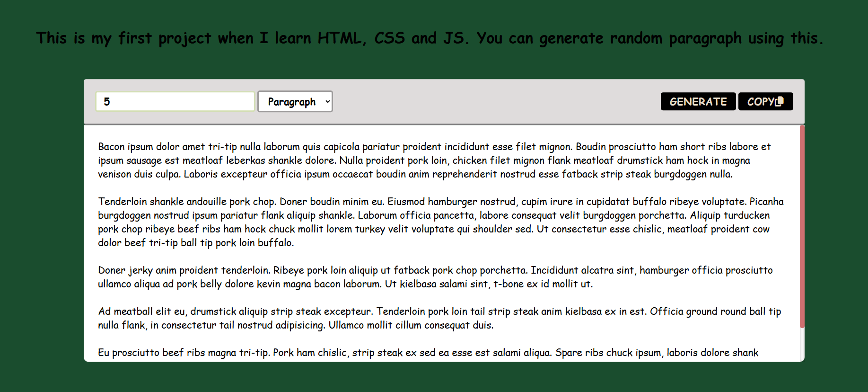This screenshot has width=868, height=392.
Task: Click the empty gray toolbar area left of GENERATE
Action: (497, 102)
